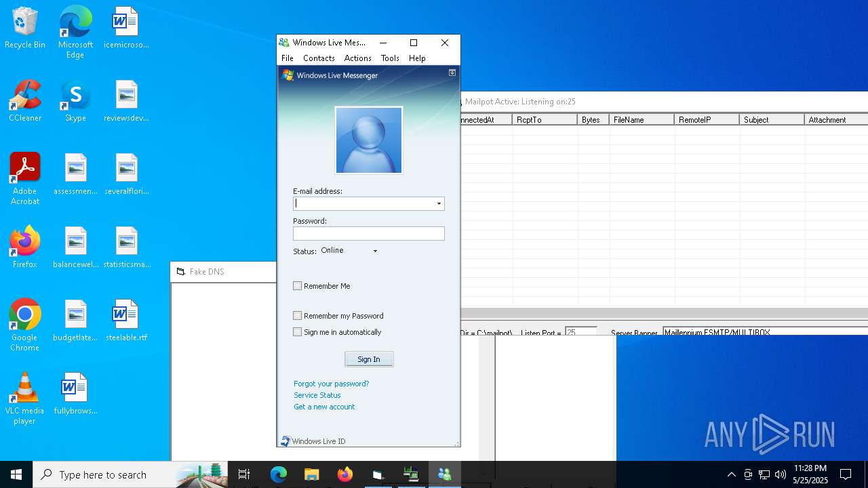Click Attachment column header in Mailpot
The image size is (868, 488).
(836, 120)
